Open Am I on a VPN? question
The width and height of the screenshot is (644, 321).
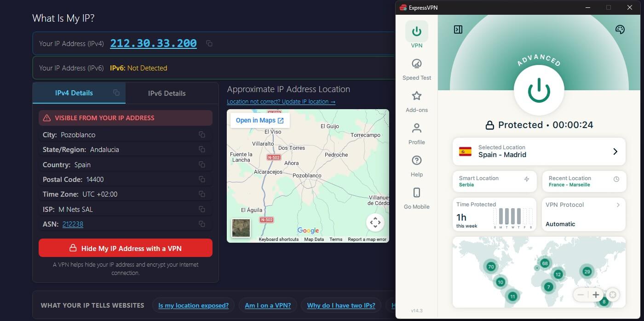tap(268, 305)
